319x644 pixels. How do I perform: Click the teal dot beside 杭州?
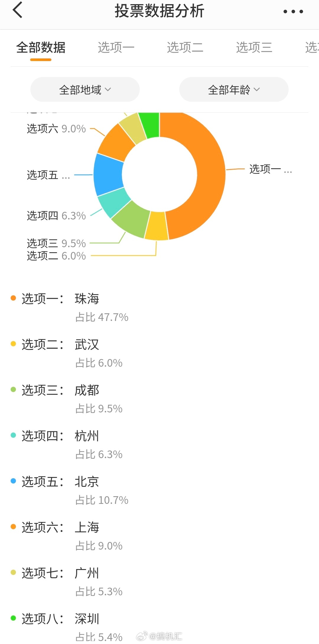[13, 435]
